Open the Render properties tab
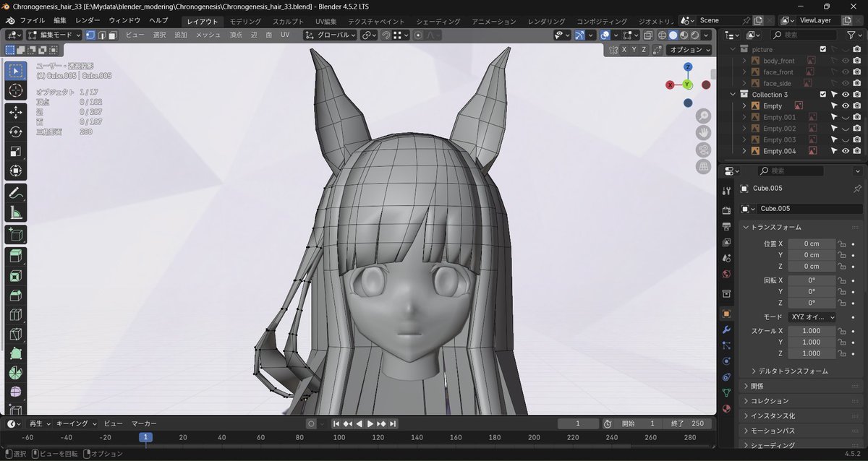Viewport: 868px width, 461px height. click(727, 210)
